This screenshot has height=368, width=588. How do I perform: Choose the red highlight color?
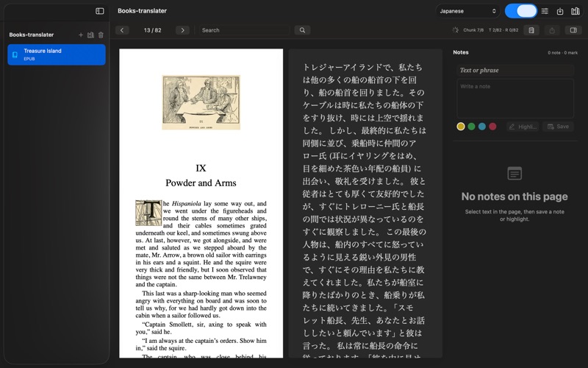tap(492, 127)
